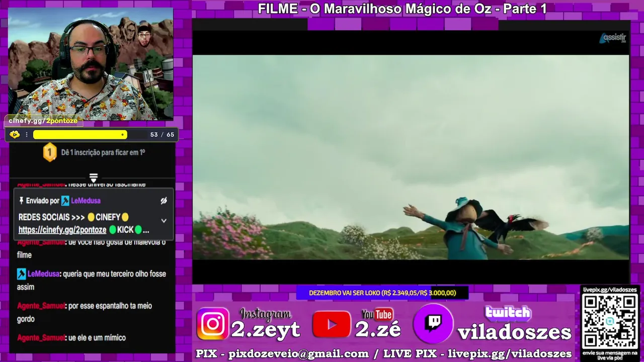The image size is (644, 362).
Task: Hide the pinned chat message
Action: (164, 201)
